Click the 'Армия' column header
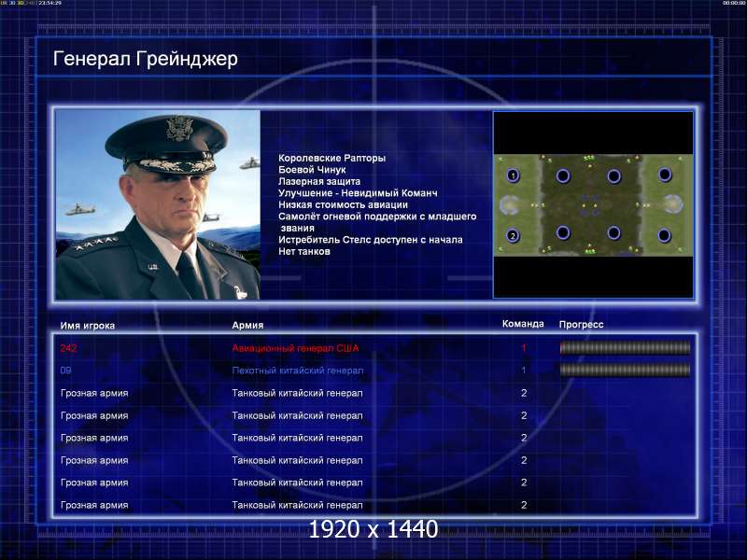 (x=247, y=325)
